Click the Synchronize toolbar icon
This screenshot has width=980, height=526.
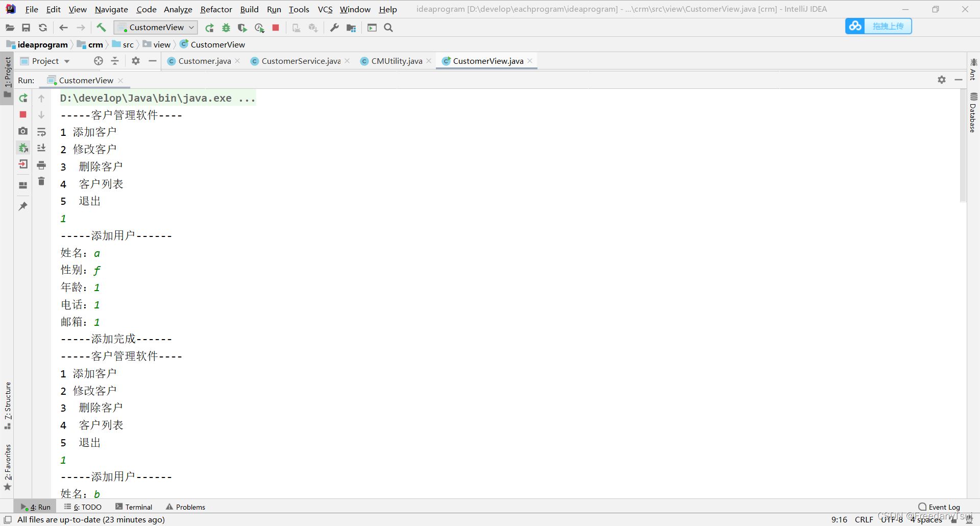point(43,28)
